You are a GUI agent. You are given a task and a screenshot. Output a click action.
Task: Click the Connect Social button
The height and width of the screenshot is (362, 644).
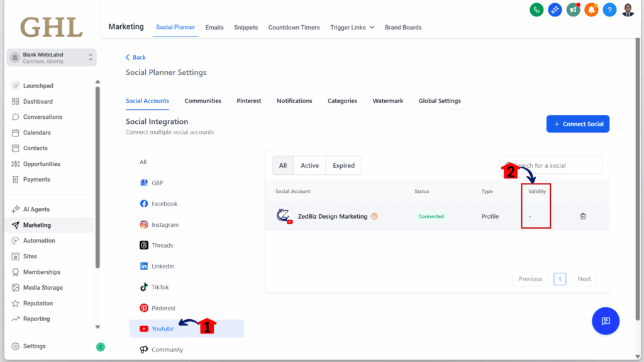tap(577, 124)
